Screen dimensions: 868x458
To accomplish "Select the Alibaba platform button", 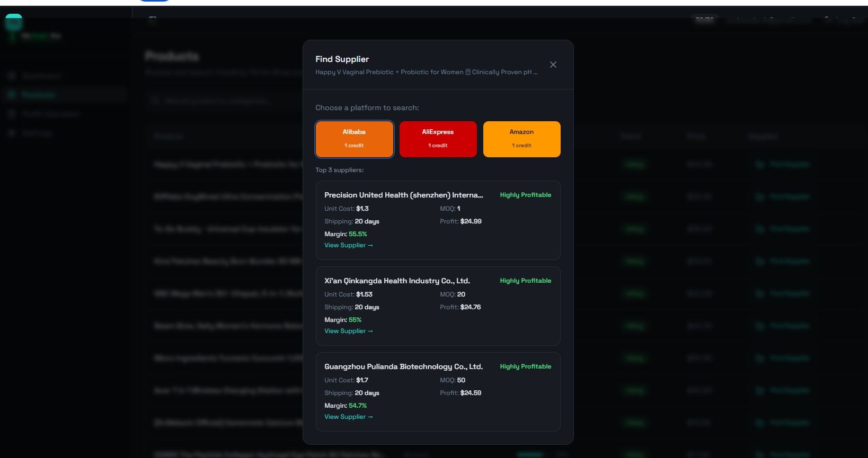I will 355,139.
